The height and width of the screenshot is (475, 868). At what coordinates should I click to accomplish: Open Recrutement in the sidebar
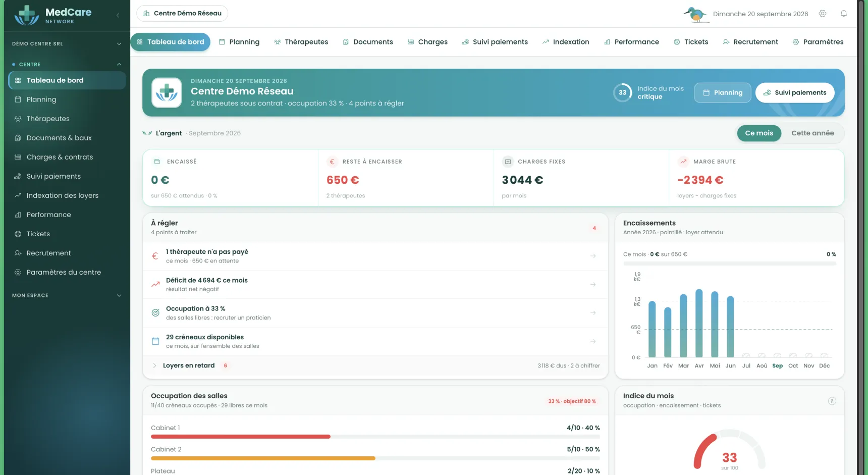[x=67, y=253]
